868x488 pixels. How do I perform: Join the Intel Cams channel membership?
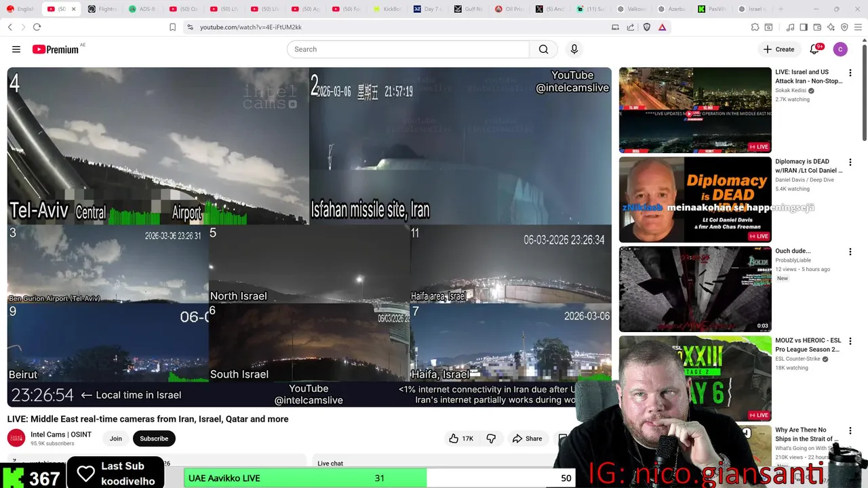coord(116,439)
